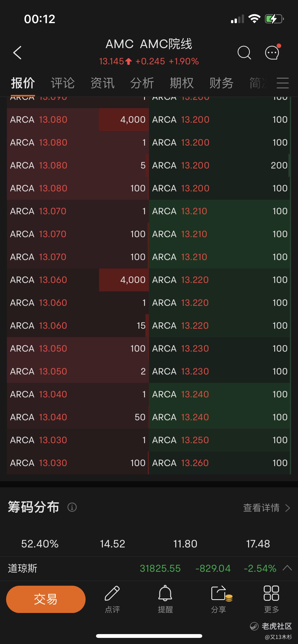Open the chat messages bubble icon
This screenshot has height=644, width=298.
pos(273,52)
